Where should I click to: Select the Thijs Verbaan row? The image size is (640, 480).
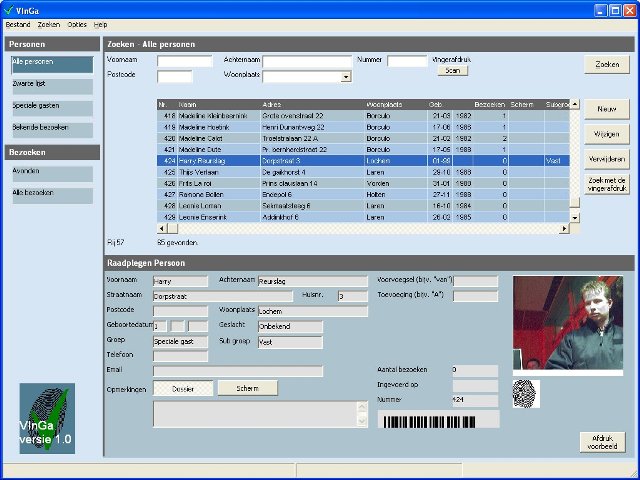click(x=200, y=171)
